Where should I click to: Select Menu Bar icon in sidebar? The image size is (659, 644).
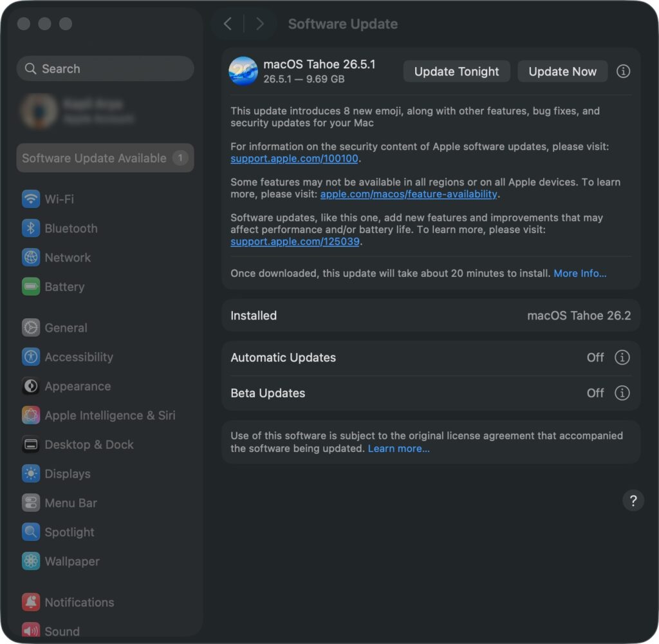pos(31,503)
